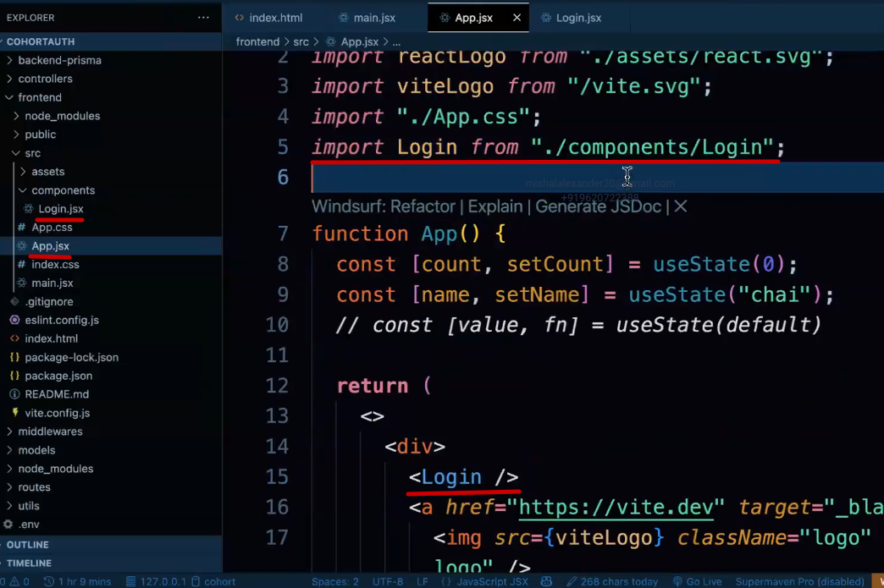Expand the backend-prisma folder
This screenshot has width=884, height=588.
point(60,60)
